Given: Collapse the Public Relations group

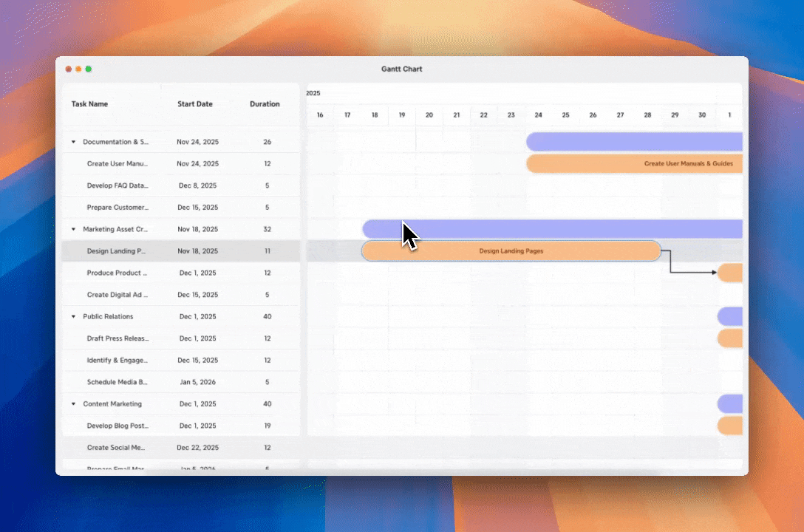Looking at the screenshot, I should pyautogui.click(x=73, y=316).
